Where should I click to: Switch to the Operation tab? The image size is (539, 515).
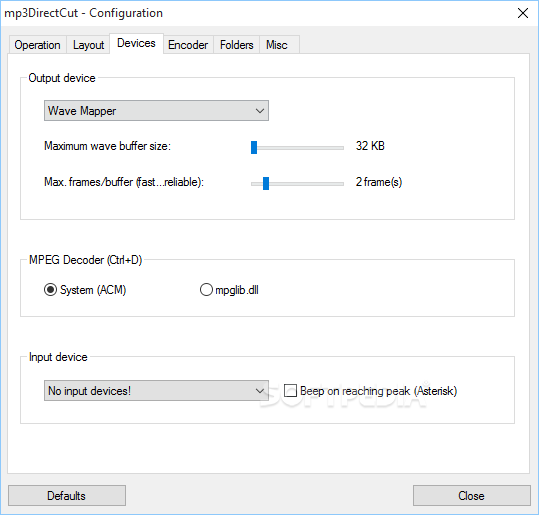(37, 45)
